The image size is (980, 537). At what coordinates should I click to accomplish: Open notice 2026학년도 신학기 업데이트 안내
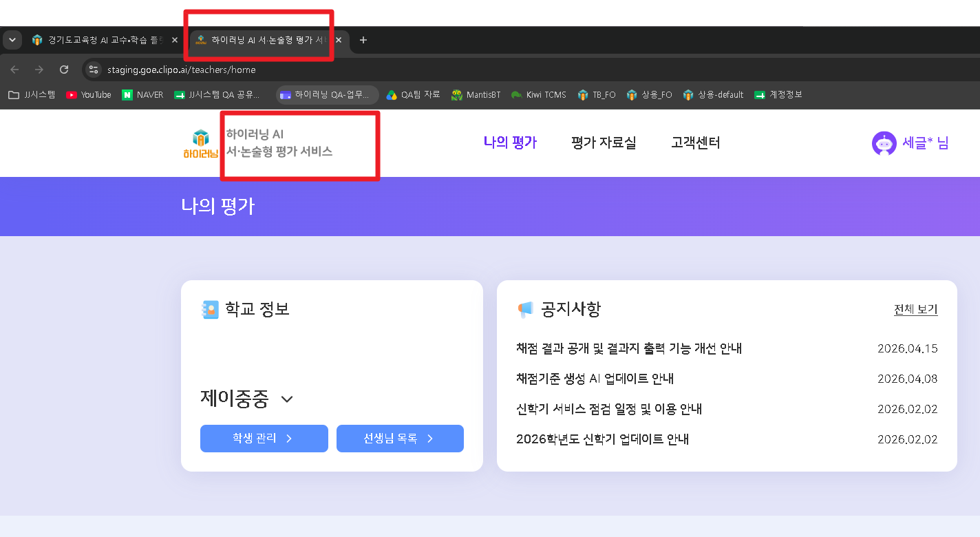click(602, 439)
